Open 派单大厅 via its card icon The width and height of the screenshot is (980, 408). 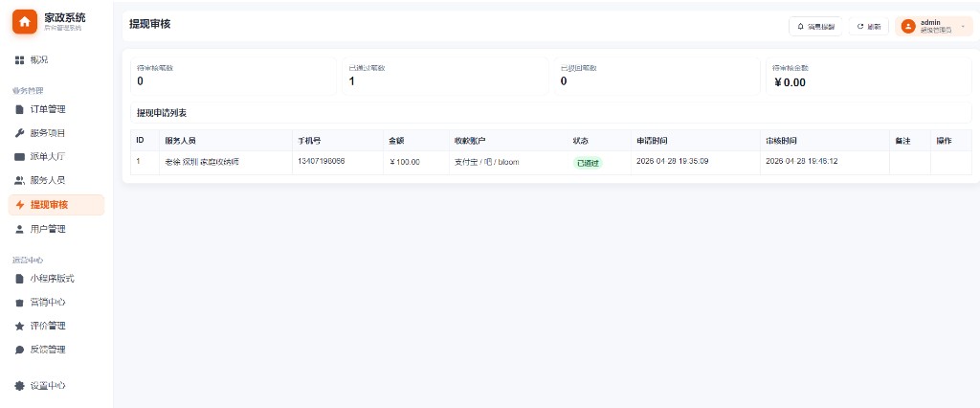[x=19, y=157]
